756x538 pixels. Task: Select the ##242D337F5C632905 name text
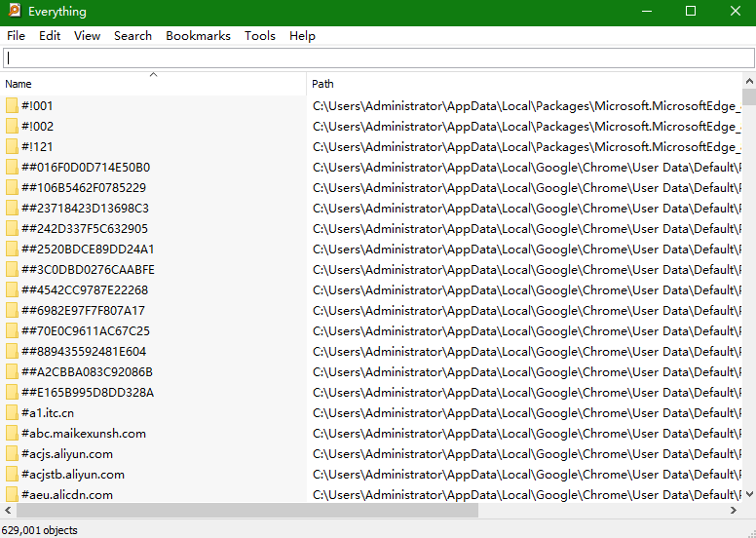point(85,229)
